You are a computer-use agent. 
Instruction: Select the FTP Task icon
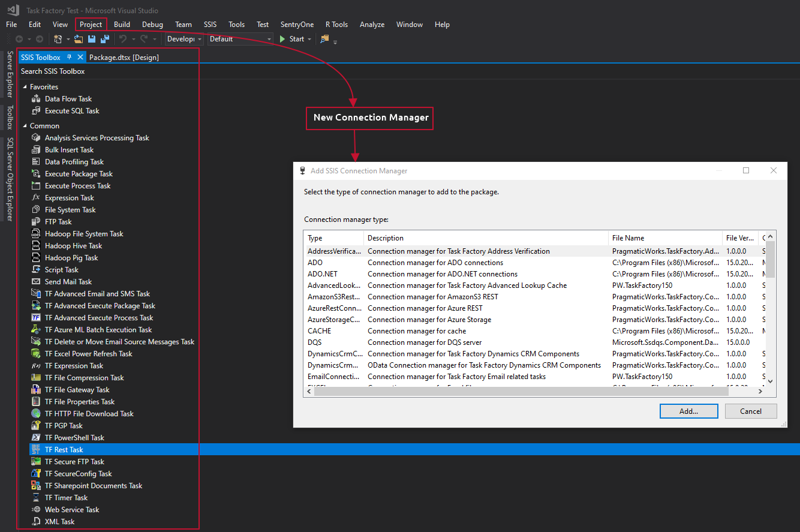[x=35, y=221]
